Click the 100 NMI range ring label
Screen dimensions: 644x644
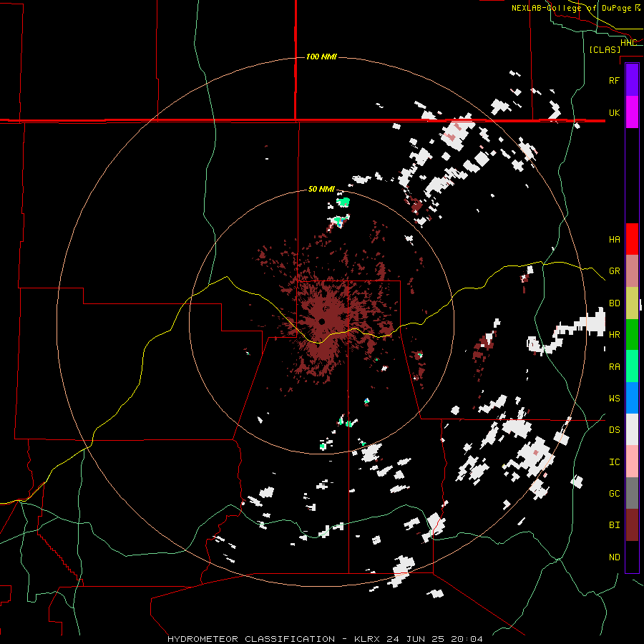pos(321,57)
